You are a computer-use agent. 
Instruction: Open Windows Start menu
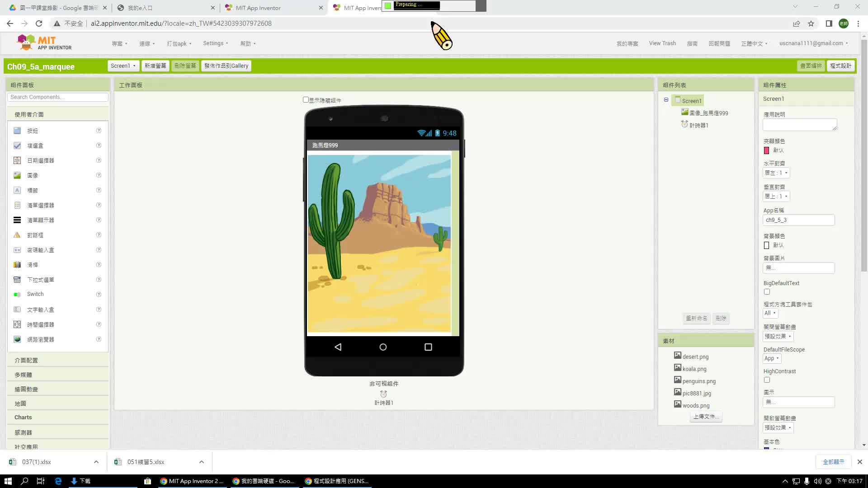[x=8, y=481]
